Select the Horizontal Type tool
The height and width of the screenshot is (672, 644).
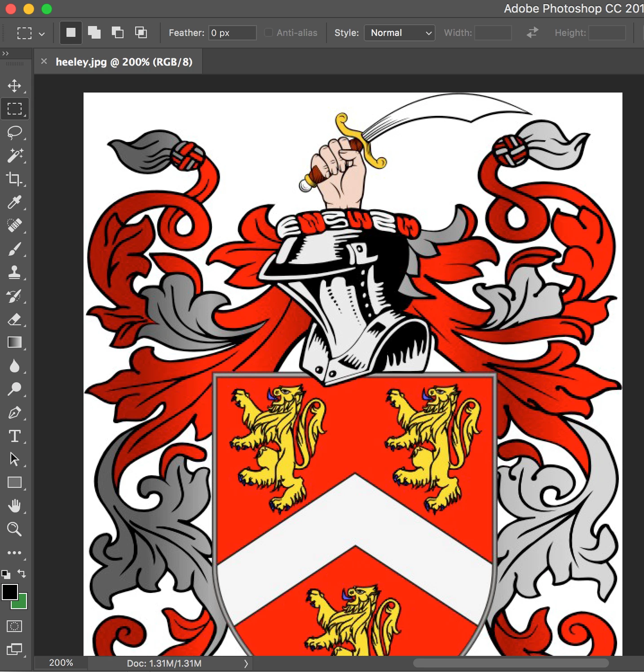coord(14,436)
